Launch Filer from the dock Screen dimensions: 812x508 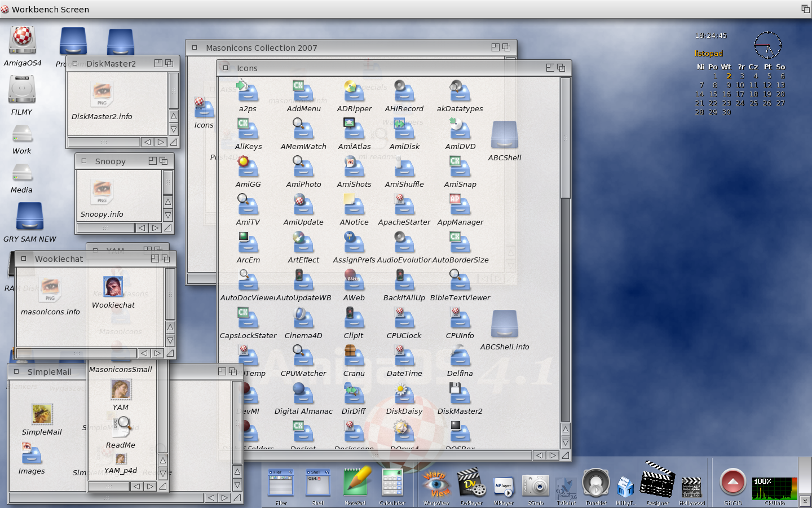(x=281, y=484)
